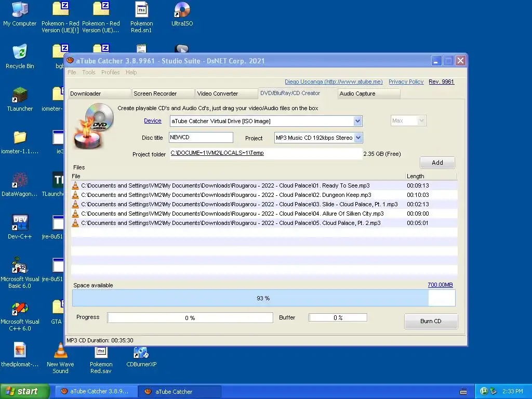This screenshot has width=532, height=399.
Task: Expand the Device drive dropdown
Action: pos(357,121)
